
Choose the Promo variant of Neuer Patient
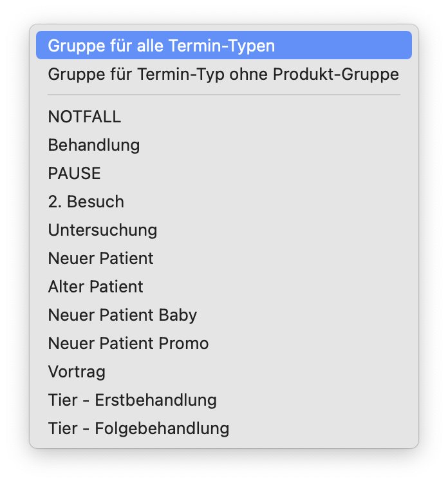[x=128, y=343]
